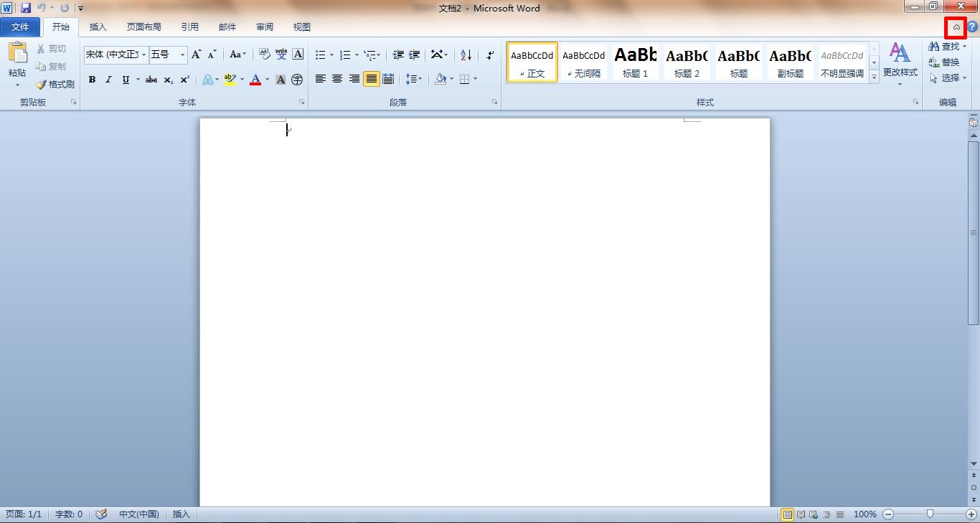980x523 pixels.
Task: Increase paragraph indent
Action: coord(415,55)
